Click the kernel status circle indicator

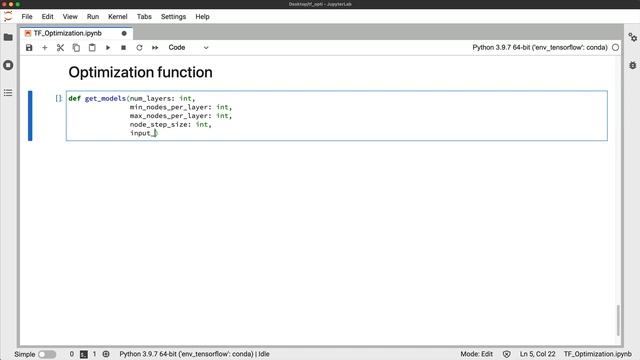(616, 48)
